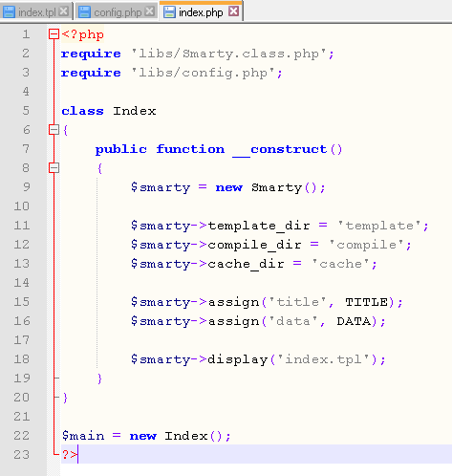The image size is (452, 476).
Task: Click the new keyword on line 9
Action: coord(229,187)
